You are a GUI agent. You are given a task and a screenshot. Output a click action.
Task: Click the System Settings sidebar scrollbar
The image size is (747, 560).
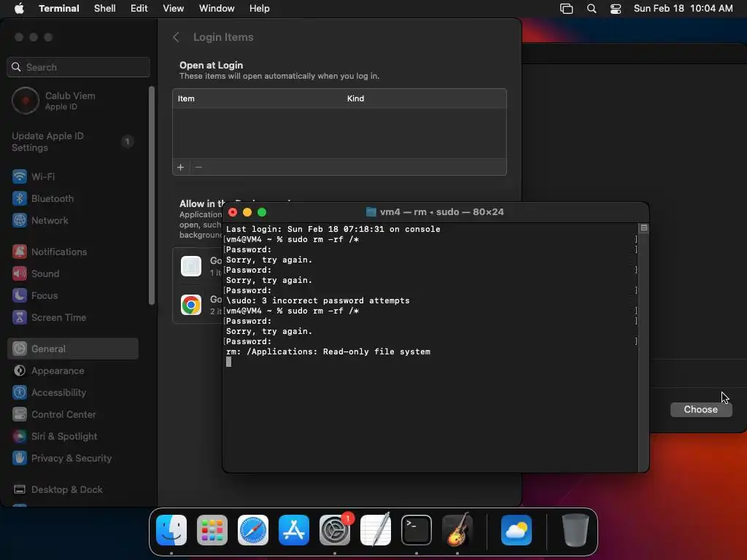152,195
